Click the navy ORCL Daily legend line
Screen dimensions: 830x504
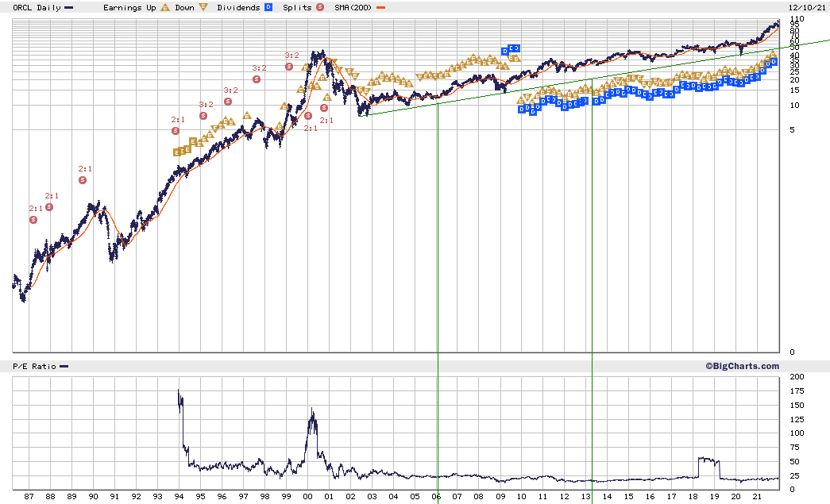tap(69, 8)
